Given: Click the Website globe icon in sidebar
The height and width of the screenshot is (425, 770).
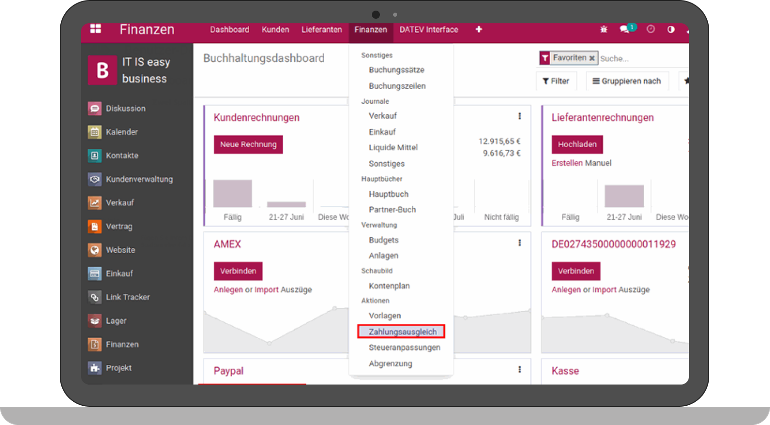Looking at the screenshot, I should [x=95, y=250].
